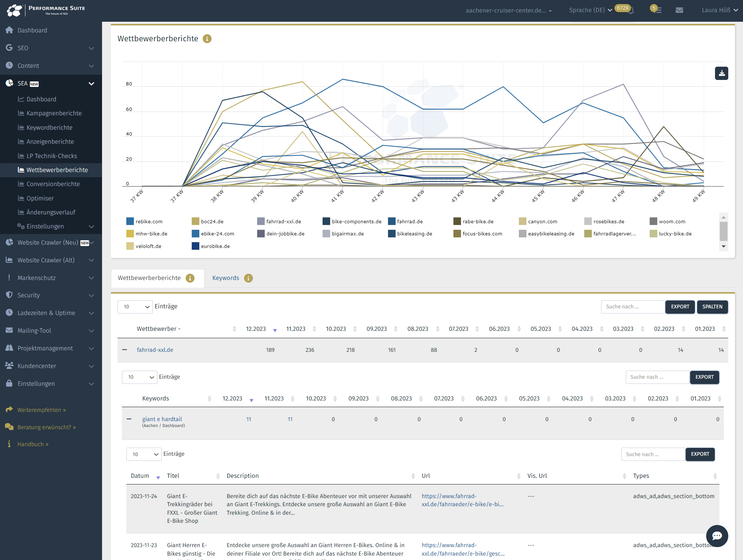
Task: Focus the search field above Datum table
Action: [653, 454]
